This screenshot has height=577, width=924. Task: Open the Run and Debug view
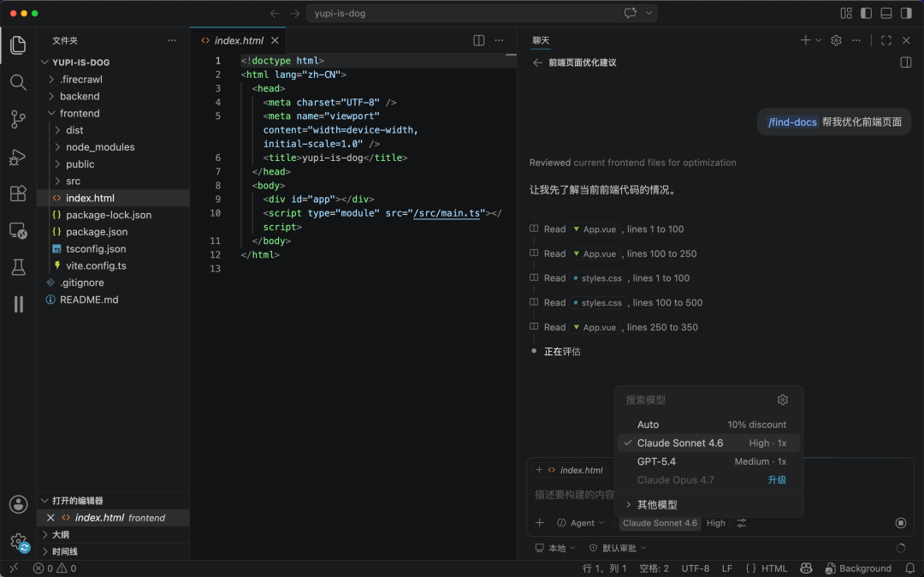18,157
